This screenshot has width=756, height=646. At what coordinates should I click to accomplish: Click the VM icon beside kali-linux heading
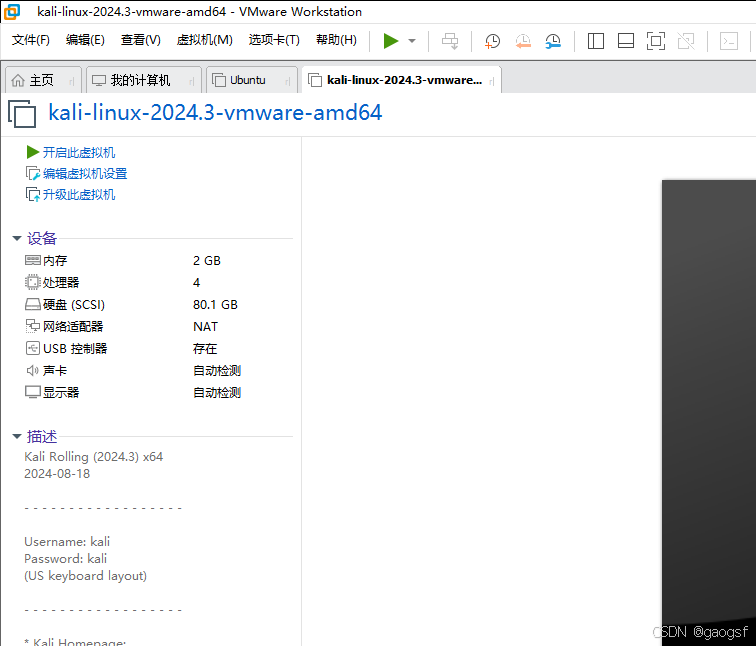[x=22, y=114]
